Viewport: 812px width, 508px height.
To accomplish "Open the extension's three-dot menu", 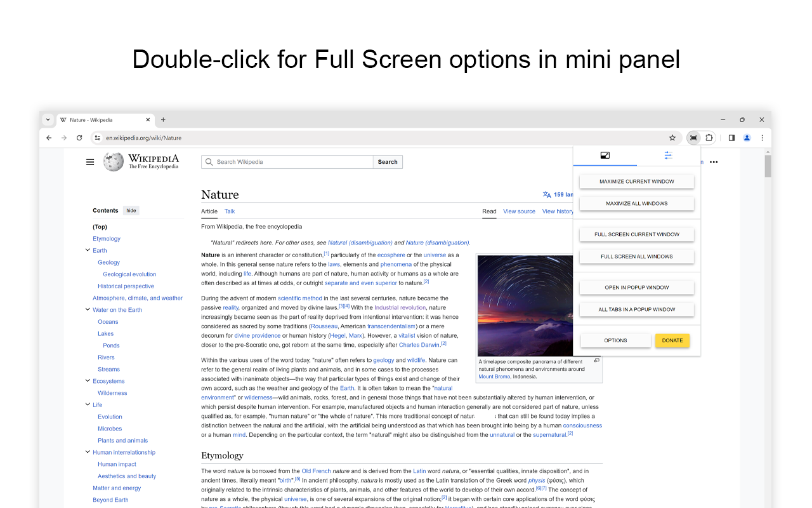I will pos(713,162).
